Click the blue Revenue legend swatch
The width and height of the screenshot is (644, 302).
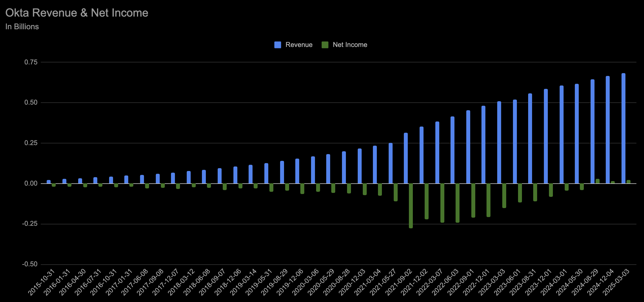click(277, 44)
